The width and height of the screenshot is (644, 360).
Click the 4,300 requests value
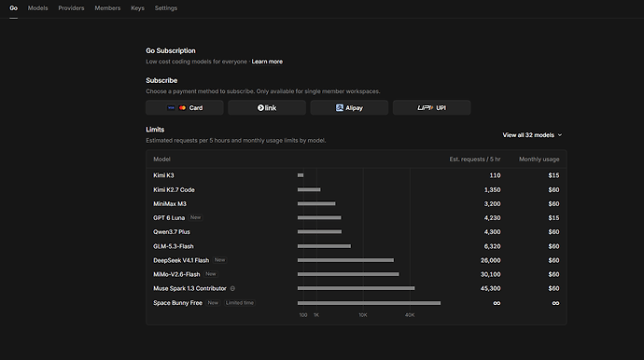point(492,232)
